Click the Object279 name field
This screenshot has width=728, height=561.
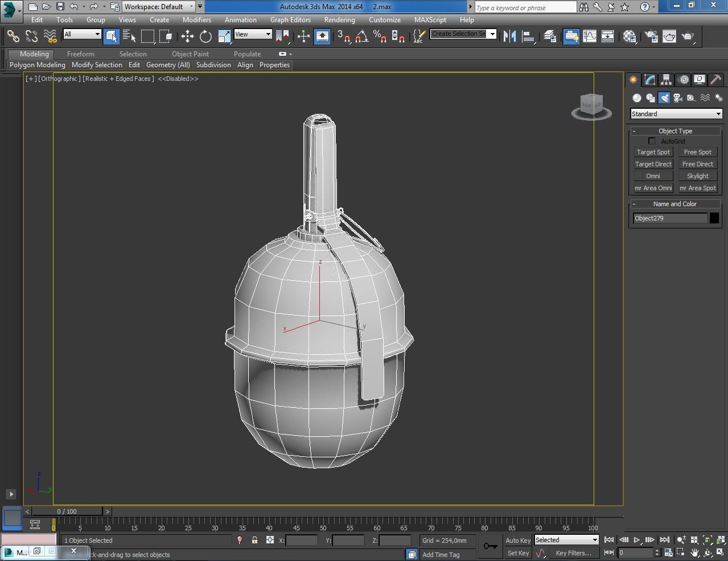pos(670,218)
